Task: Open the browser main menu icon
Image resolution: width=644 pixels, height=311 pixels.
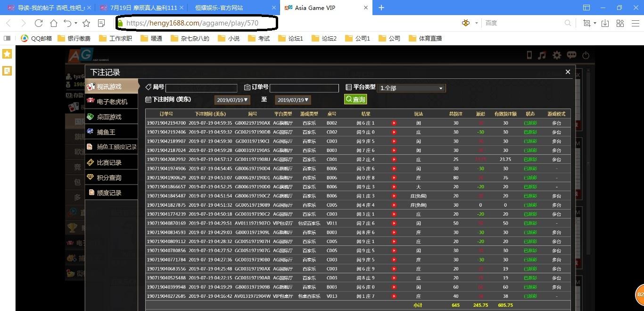Action: pos(635,23)
